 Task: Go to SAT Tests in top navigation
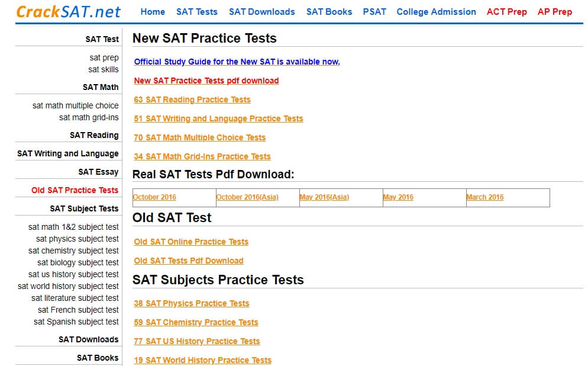pyautogui.click(x=197, y=12)
